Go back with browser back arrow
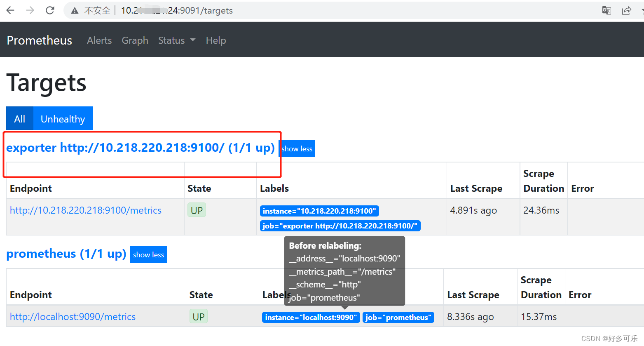Viewport: 644px width, 346px height. coord(10,10)
